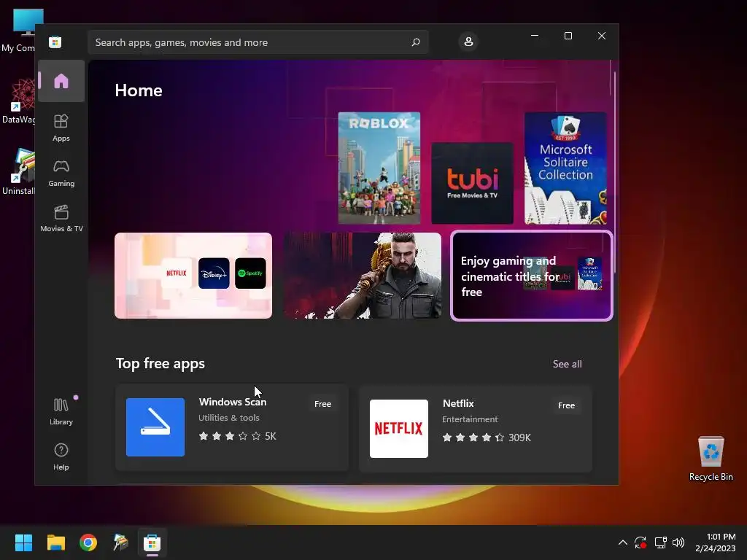Viewport: 747px width, 560px height.
Task: Open Help in the Store sidebar
Action: (x=61, y=456)
